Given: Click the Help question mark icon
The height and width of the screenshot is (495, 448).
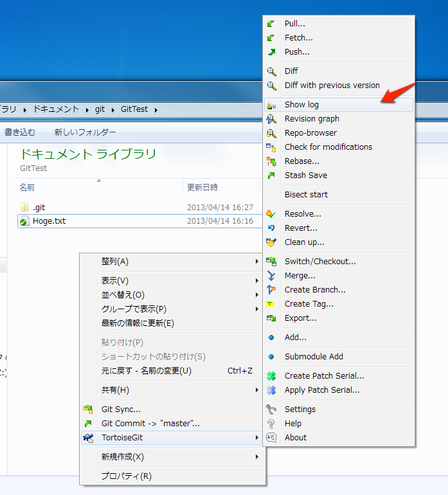Looking at the screenshot, I should click(271, 424).
